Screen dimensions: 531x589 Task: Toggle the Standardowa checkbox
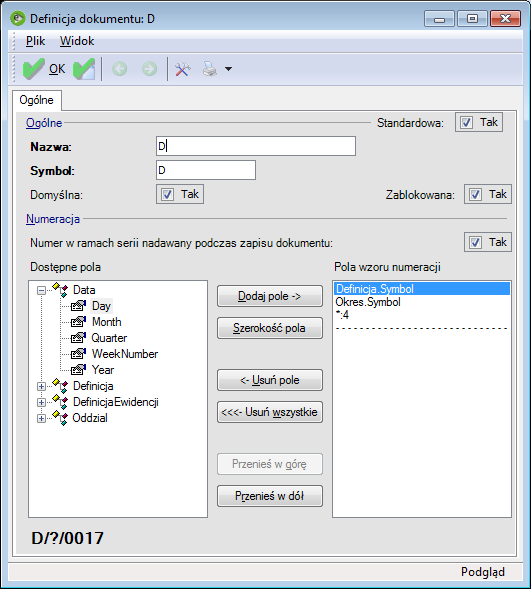point(466,122)
